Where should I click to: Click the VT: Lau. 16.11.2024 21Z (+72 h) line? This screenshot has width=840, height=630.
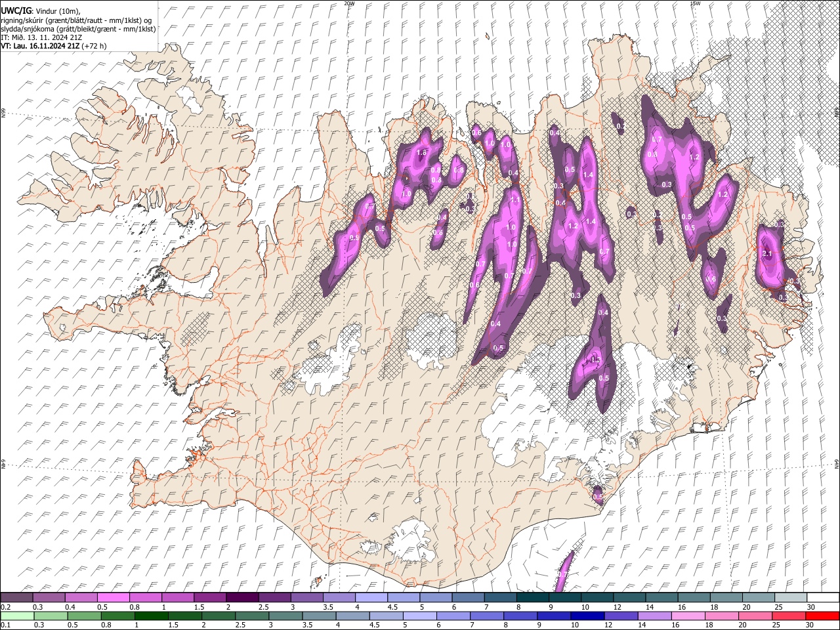coord(53,46)
